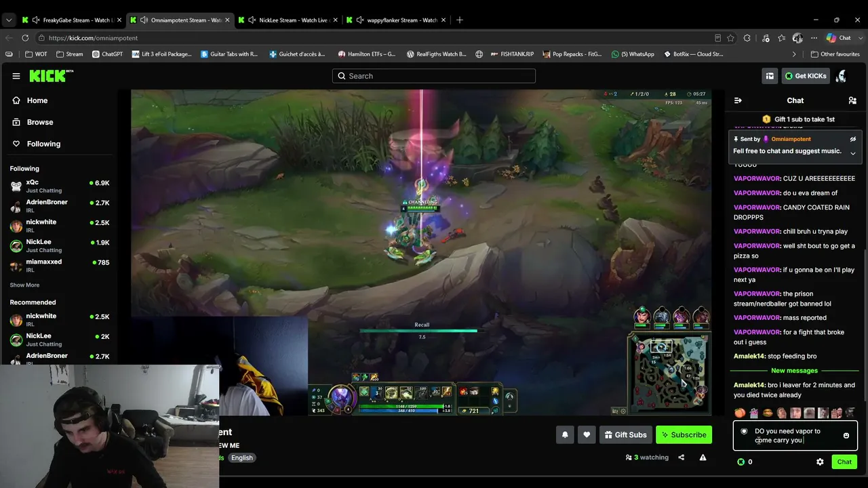Open the Guitar Tabs bookmark
Image resolution: width=868 pixels, height=488 pixels.
point(229,54)
